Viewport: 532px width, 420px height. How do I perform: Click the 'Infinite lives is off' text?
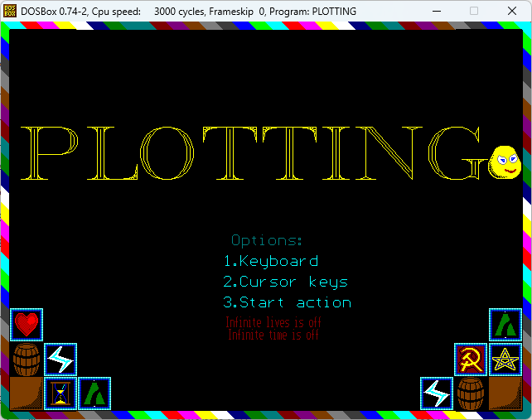[x=273, y=322]
